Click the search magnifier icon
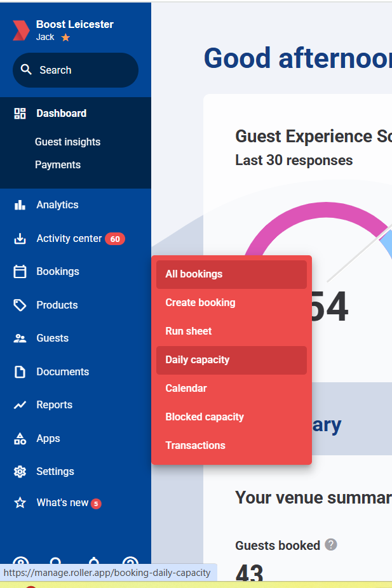Viewport: 392px width, 588px height. click(26, 69)
